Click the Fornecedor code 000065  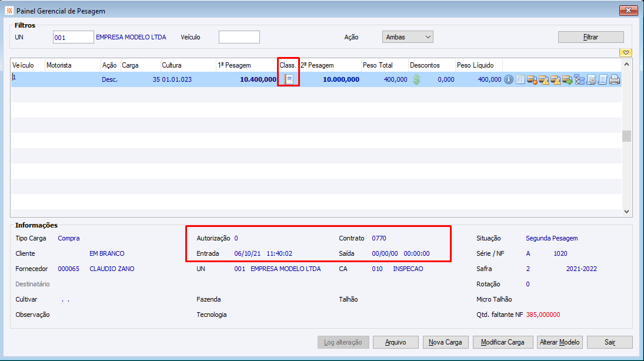(69, 269)
